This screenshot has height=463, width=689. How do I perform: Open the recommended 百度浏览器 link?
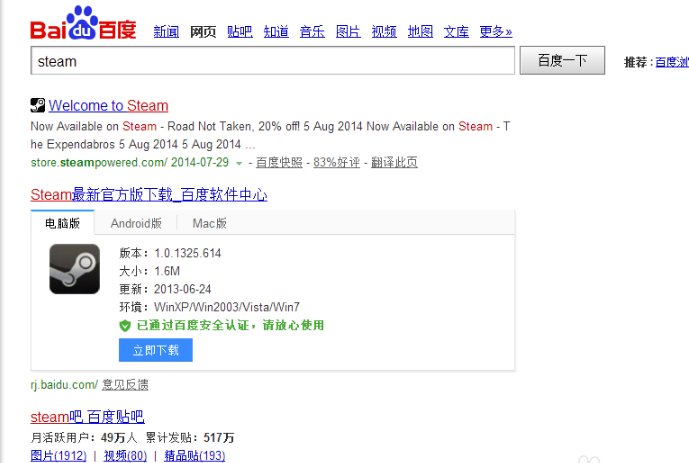tap(672, 62)
